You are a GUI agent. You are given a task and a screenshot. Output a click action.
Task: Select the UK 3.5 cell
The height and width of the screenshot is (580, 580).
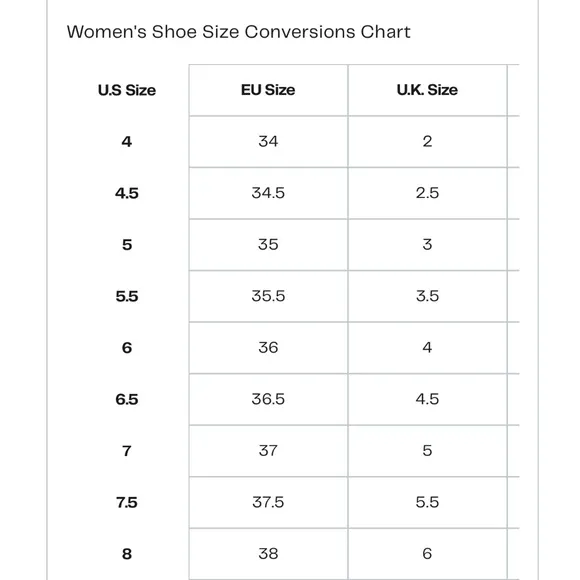tap(427, 296)
